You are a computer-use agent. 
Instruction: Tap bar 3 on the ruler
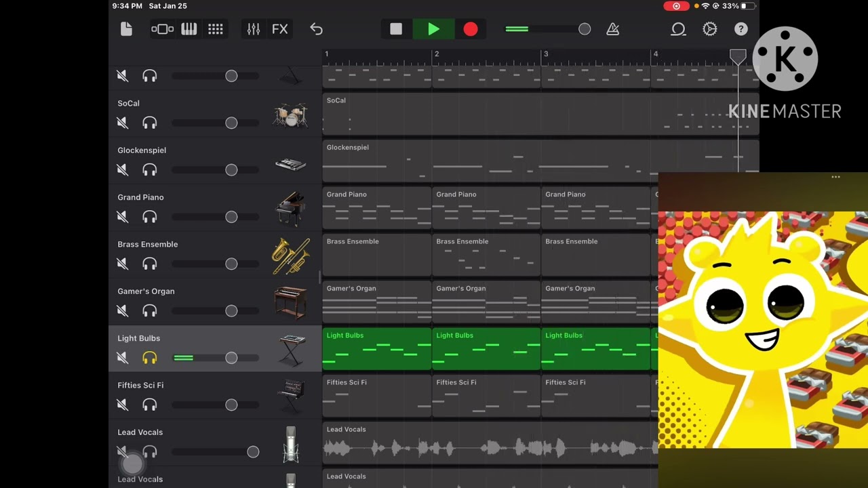coord(546,54)
